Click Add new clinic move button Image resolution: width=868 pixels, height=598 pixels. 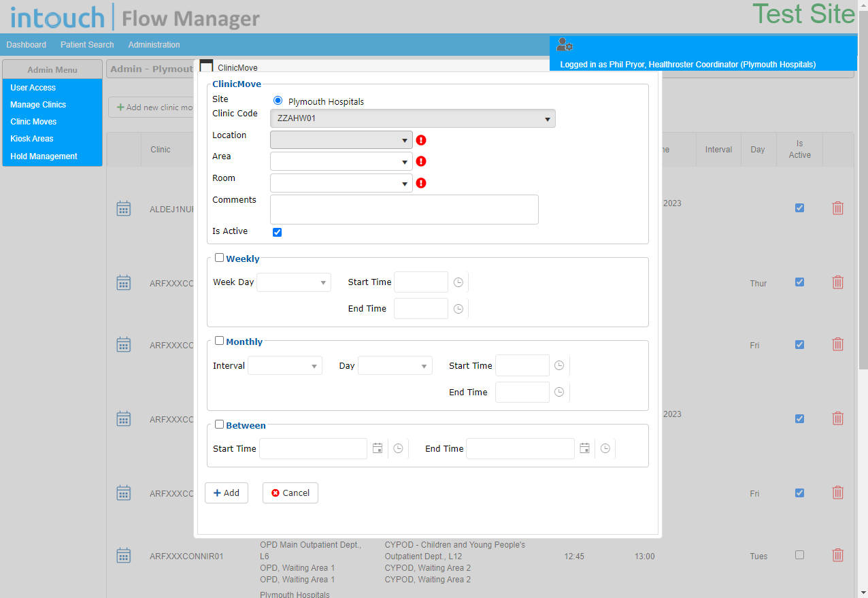(152, 107)
